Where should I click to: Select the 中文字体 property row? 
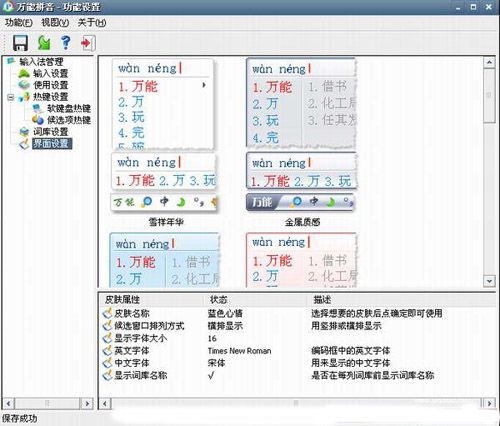coord(297,363)
